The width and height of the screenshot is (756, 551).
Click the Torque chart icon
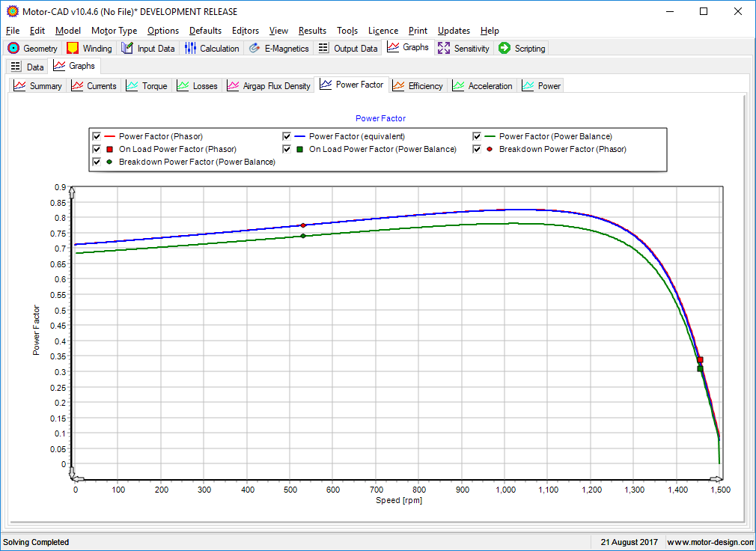tap(132, 86)
